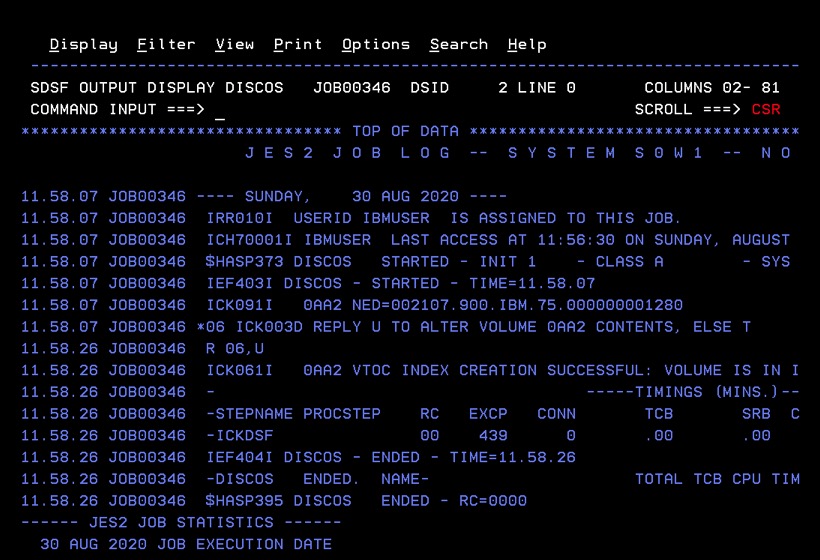The height and width of the screenshot is (560, 820).
Task: Select the ICH70001I LAST ACCESS message
Action: point(405,240)
